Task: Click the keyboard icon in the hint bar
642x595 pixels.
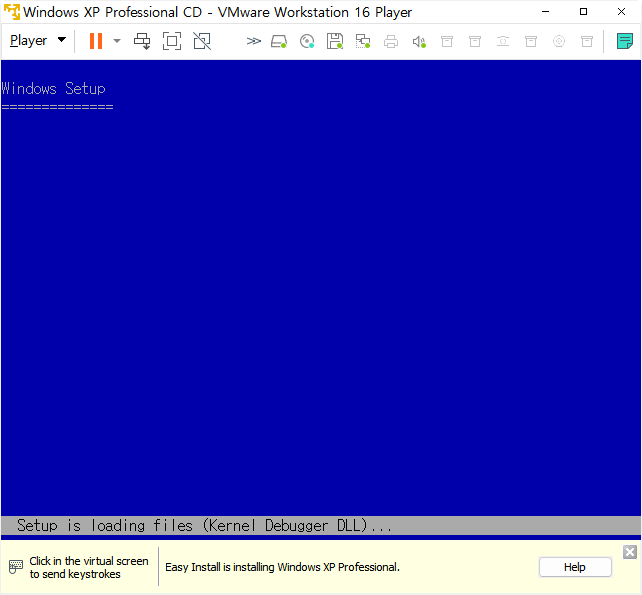Action: click(x=16, y=567)
